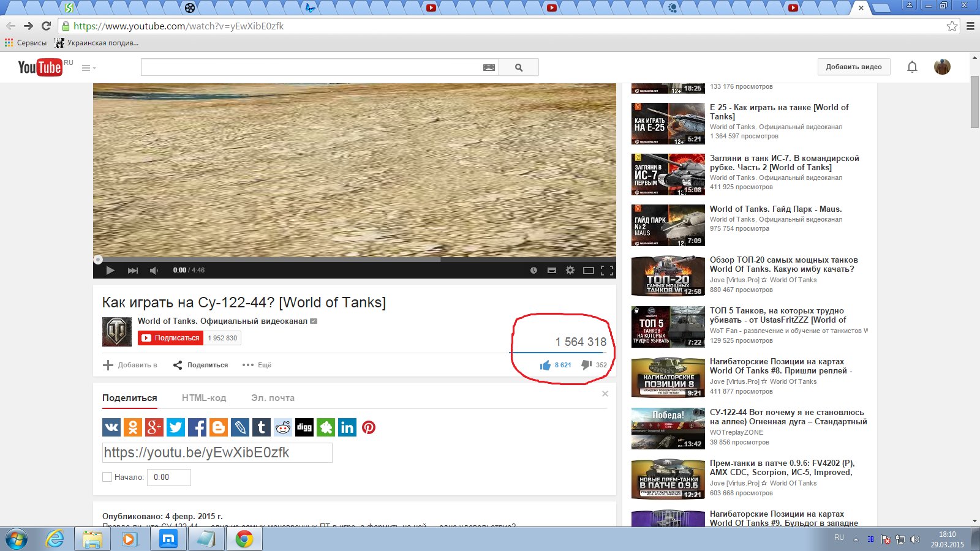
Task: Open the ТОП 5 Танков recommended video
Action: (x=778, y=315)
